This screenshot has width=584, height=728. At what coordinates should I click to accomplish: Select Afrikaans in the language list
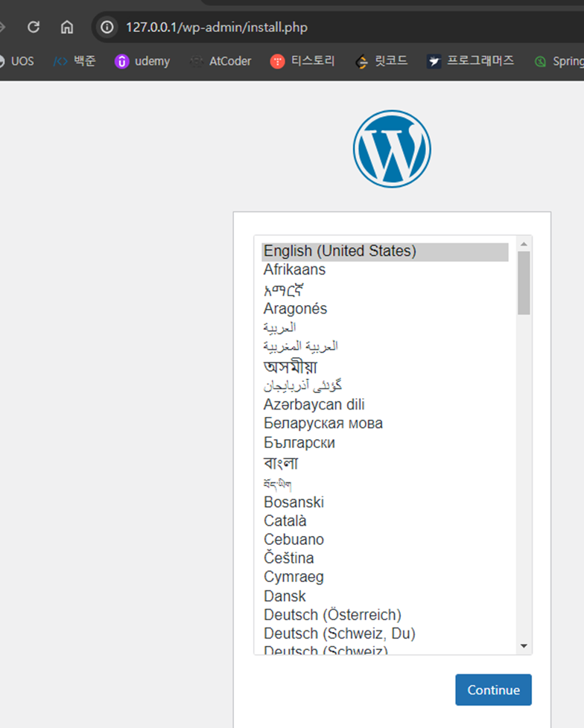tap(384, 269)
